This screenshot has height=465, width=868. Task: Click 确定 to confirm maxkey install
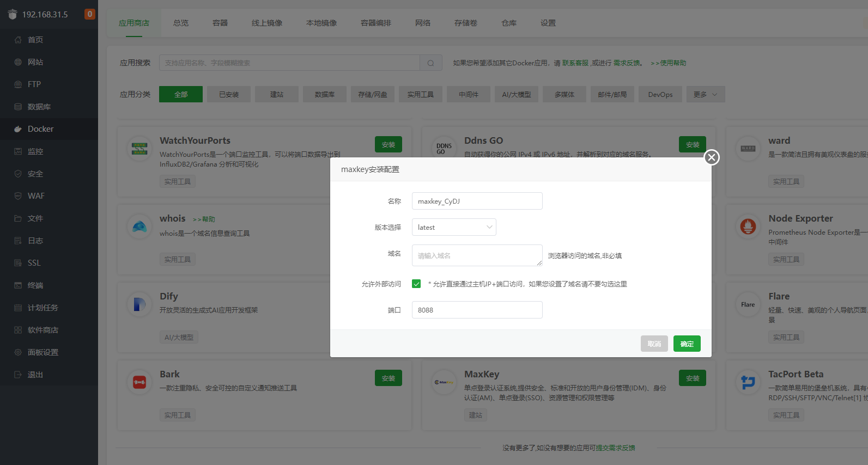pos(687,344)
